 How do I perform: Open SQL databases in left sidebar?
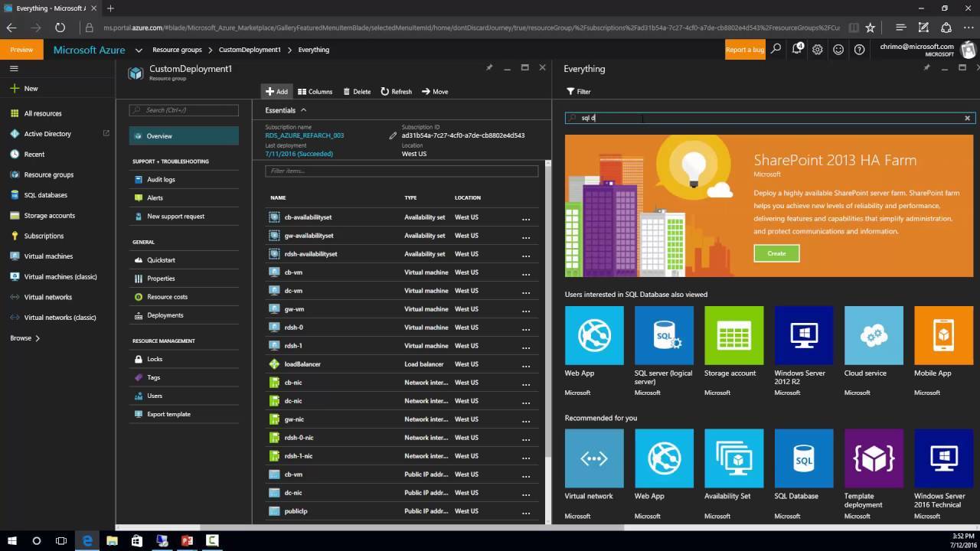tap(46, 195)
